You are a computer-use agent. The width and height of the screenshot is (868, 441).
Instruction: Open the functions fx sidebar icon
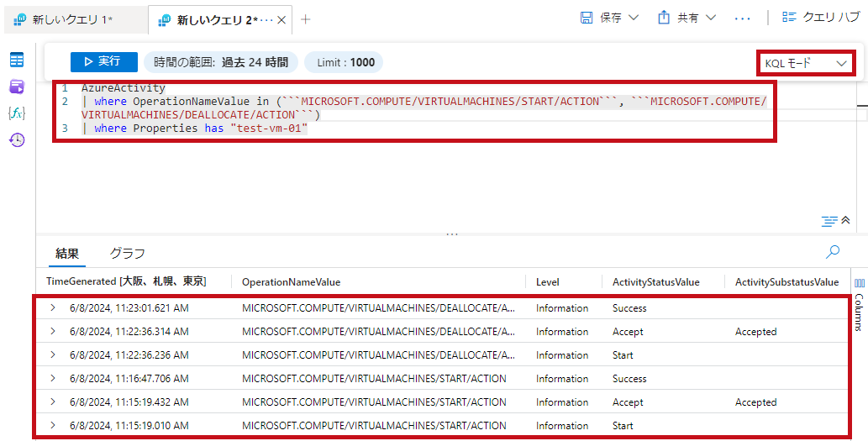17,113
